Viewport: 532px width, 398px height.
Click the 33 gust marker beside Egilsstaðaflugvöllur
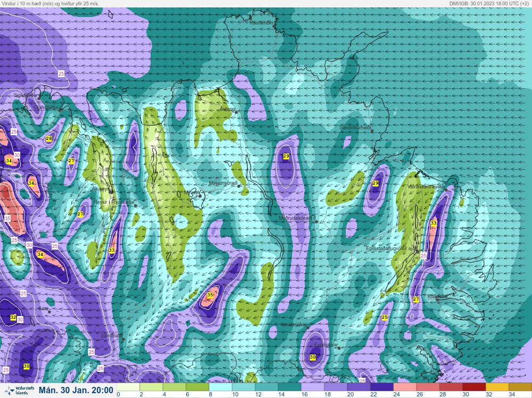click(433, 223)
